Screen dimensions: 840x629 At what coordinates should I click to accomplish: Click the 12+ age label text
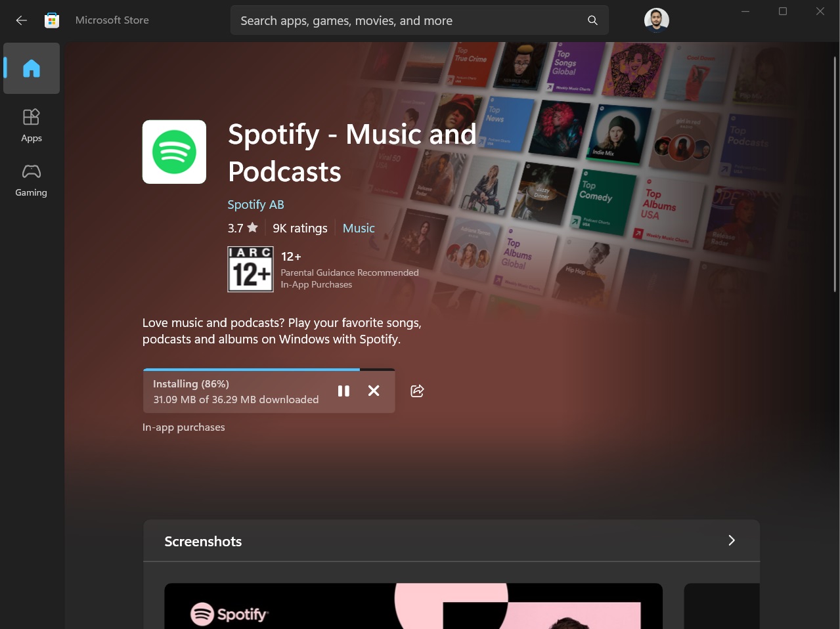point(291,256)
